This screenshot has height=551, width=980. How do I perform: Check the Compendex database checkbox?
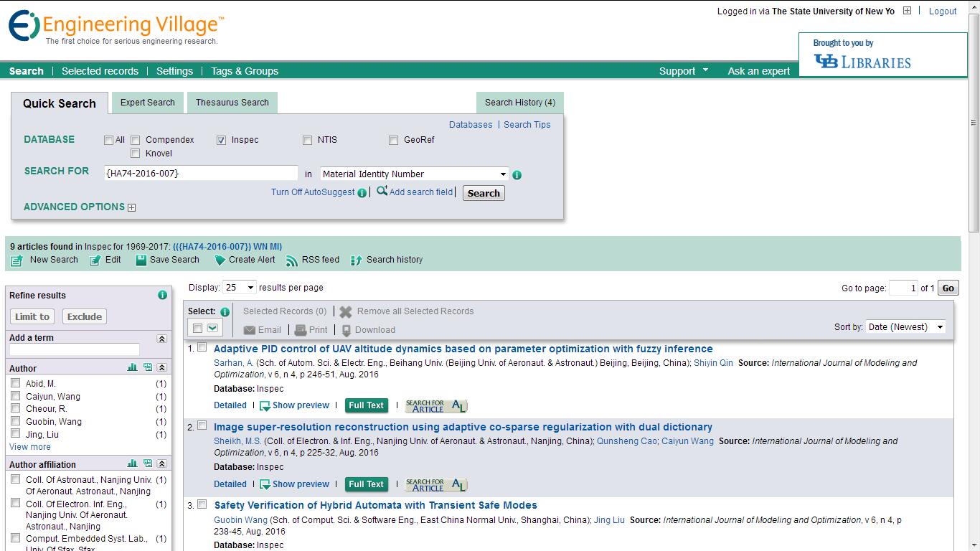pyautogui.click(x=135, y=141)
